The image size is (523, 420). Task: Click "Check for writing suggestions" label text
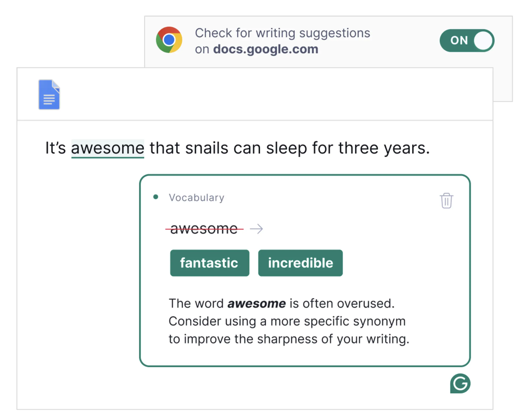tap(283, 33)
